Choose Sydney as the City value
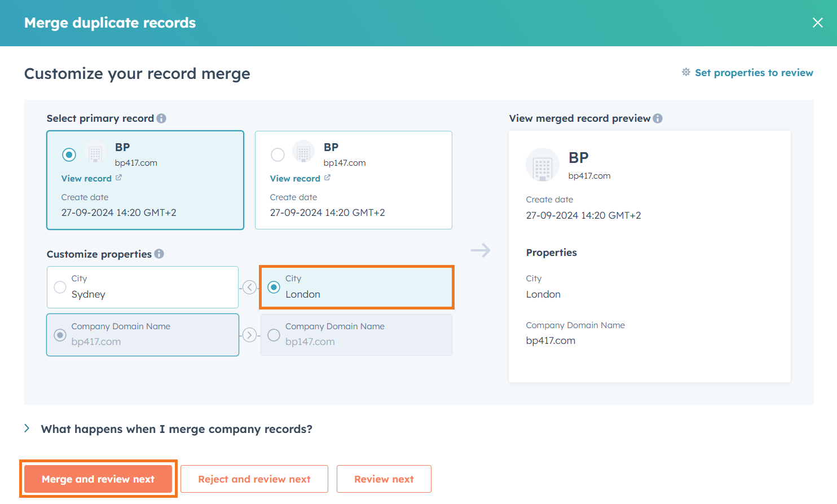Image resolution: width=837 pixels, height=504 pixels. tap(60, 287)
